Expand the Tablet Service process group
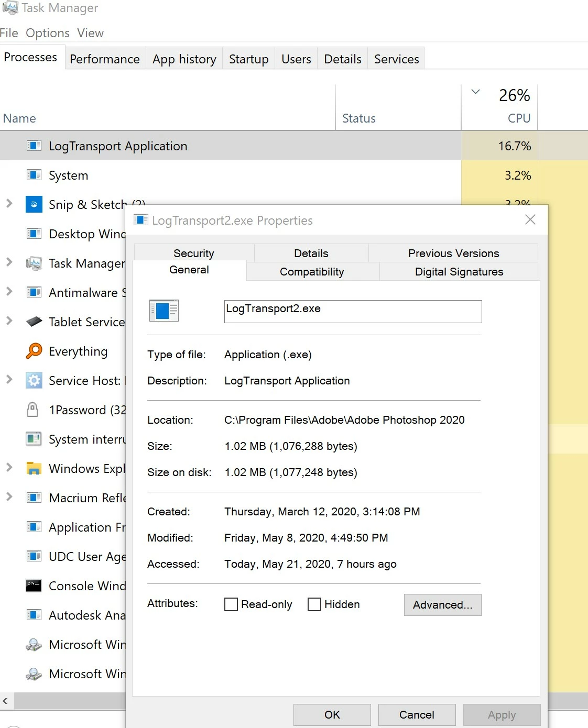 coord(9,321)
